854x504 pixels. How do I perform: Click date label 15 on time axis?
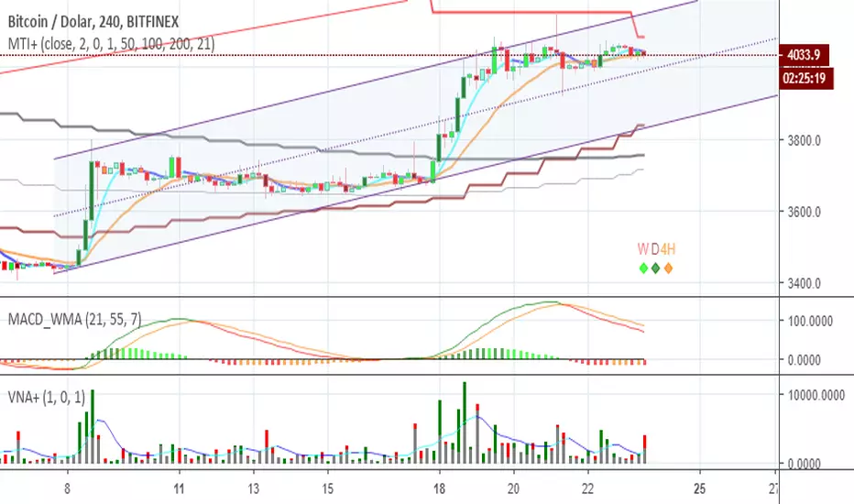(327, 488)
